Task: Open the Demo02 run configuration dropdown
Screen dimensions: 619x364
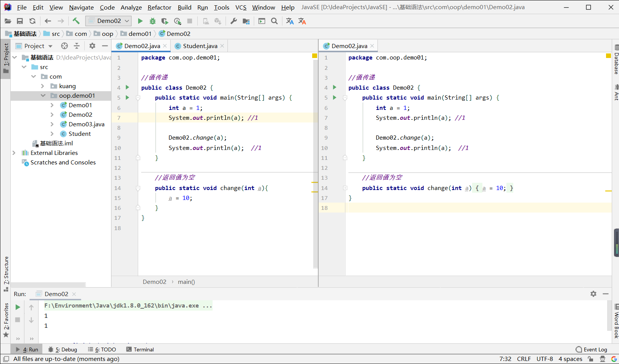Action: (108, 21)
